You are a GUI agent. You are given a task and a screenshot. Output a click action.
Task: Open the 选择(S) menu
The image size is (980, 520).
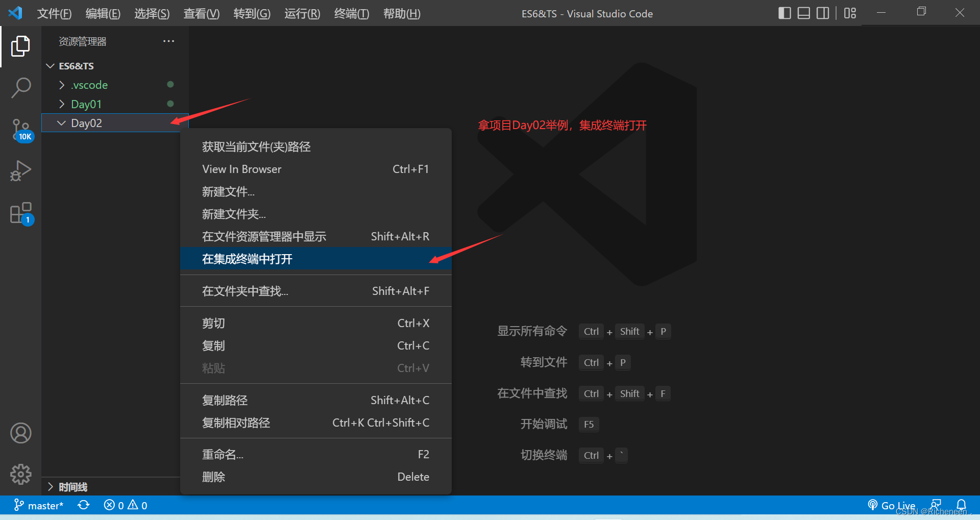click(x=152, y=13)
